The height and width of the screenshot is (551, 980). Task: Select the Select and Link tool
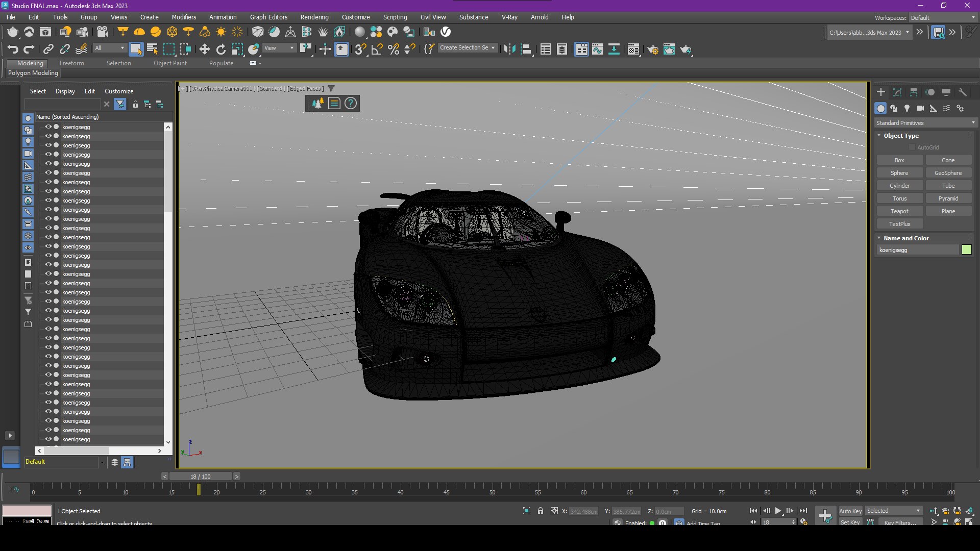(x=48, y=49)
